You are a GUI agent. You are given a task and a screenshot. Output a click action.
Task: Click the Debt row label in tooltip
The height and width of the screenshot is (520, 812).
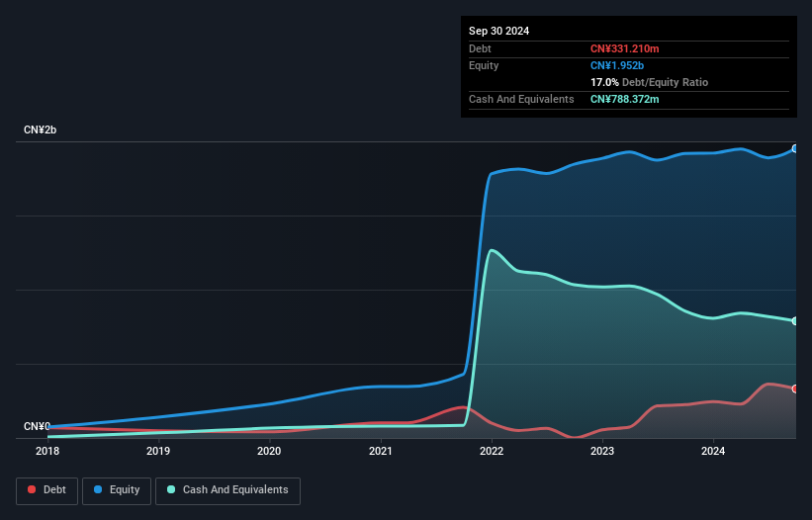[480, 48]
